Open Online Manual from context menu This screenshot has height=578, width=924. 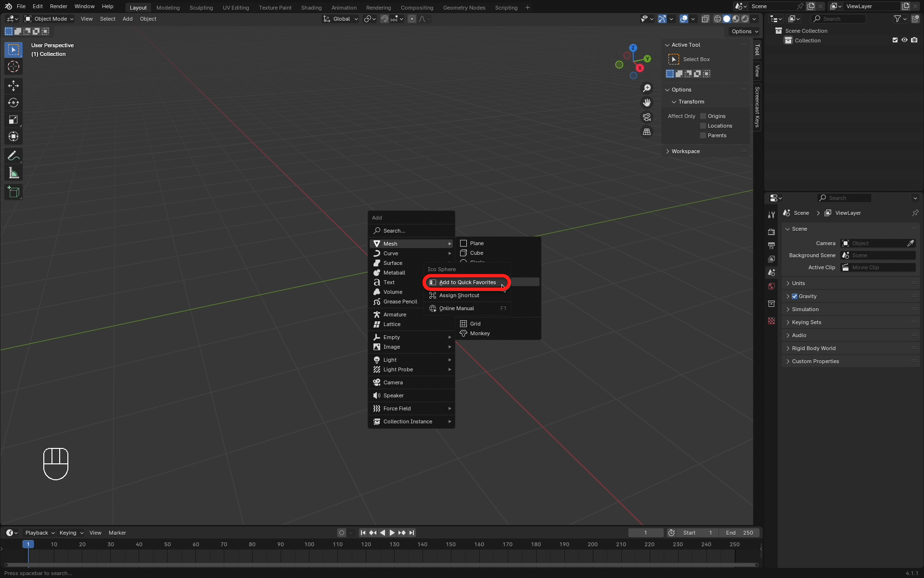pos(467,308)
